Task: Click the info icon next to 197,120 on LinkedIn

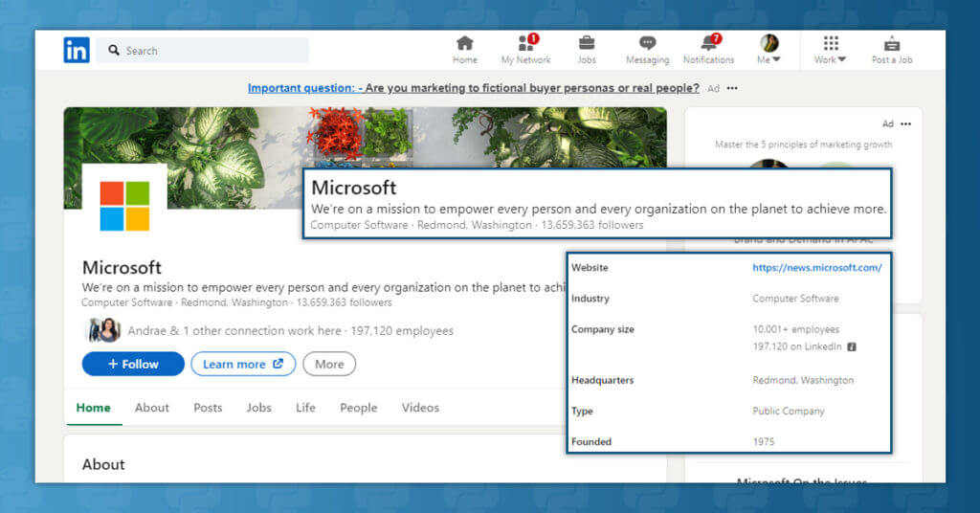Action: click(851, 346)
